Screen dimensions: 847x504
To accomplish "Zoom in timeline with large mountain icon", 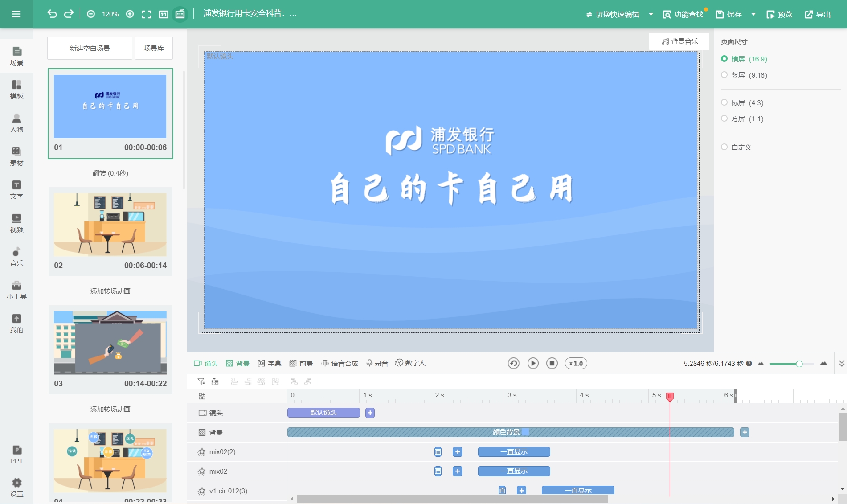I will tap(823, 363).
